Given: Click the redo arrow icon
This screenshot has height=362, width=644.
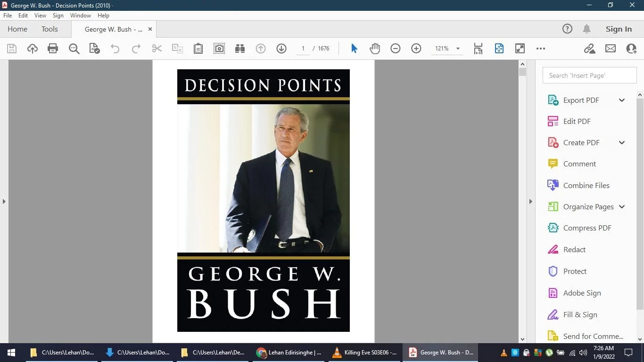Looking at the screenshot, I should pyautogui.click(x=136, y=49).
